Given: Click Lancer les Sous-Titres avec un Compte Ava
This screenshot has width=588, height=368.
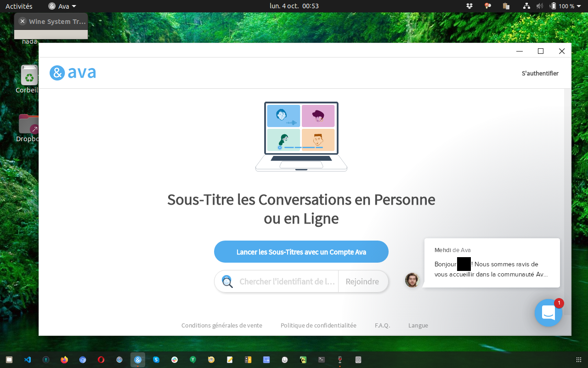Looking at the screenshot, I should pyautogui.click(x=301, y=252).
